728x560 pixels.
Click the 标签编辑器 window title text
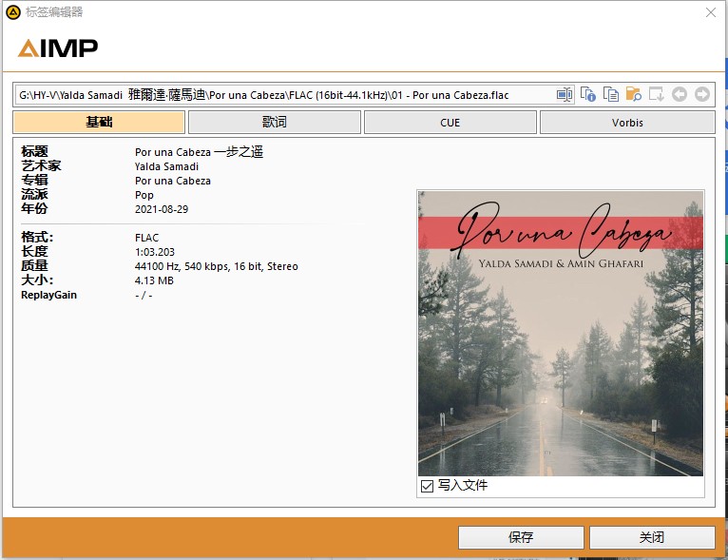pyautogui.click(x=54, y=12)
